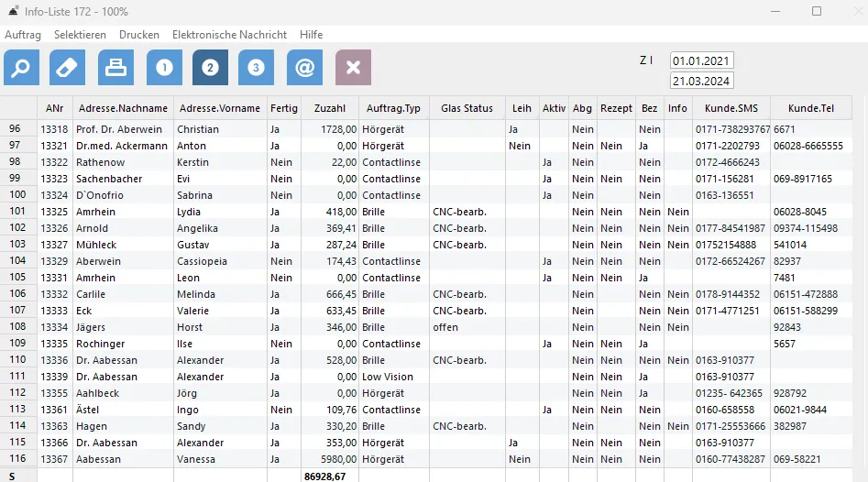Open the Auftrag menu
Viewport: 868px width, 482px height.
coord(23,35)
